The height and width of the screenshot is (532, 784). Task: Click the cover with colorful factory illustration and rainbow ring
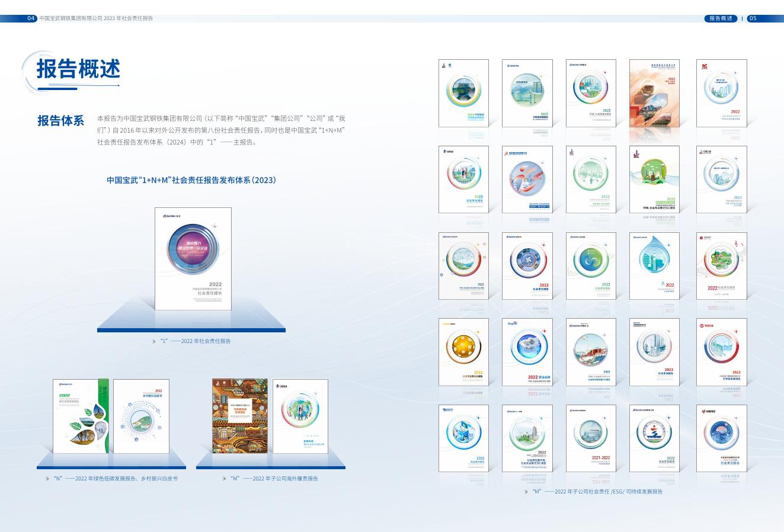point(591,93)
